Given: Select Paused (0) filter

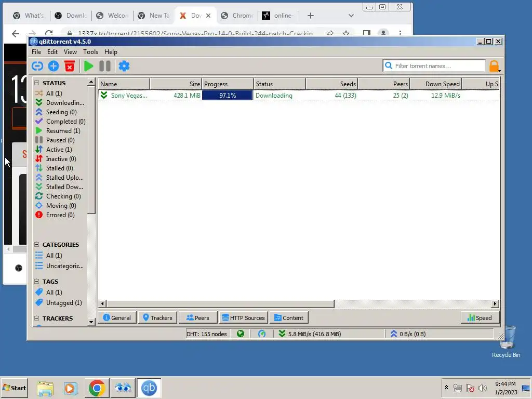Looking at the screenshot, I should pos(55,140).
